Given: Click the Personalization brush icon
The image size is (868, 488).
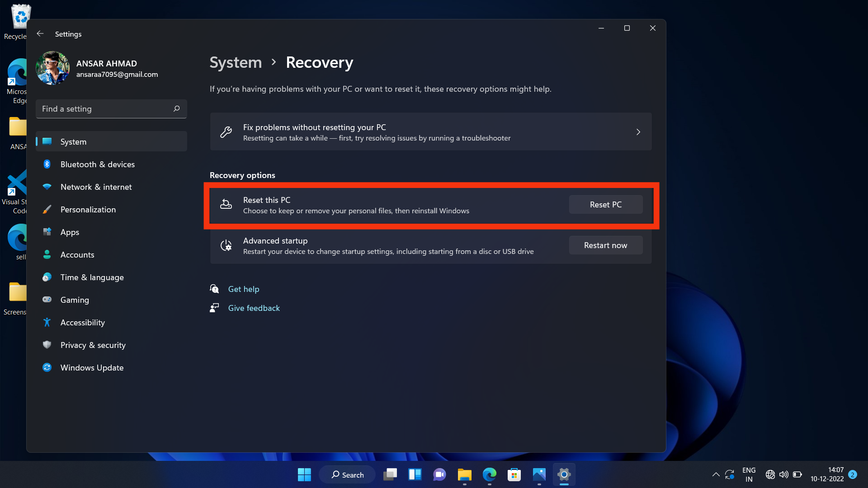Looking at the screenshot, I should click(x=47, y=209).
